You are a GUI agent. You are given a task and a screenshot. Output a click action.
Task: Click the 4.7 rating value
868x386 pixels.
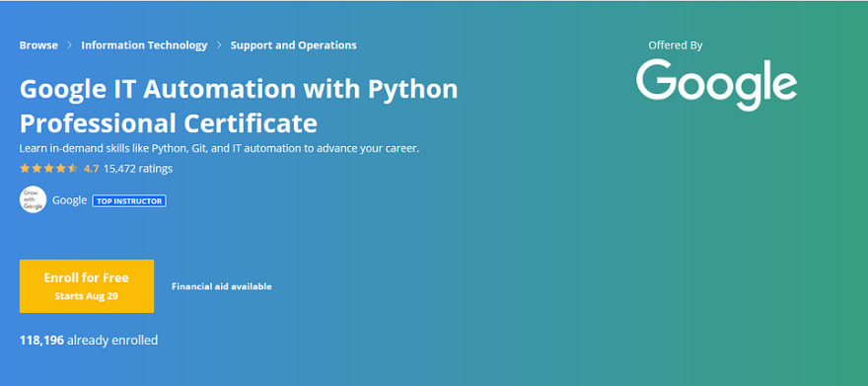[x=92, y=169]
